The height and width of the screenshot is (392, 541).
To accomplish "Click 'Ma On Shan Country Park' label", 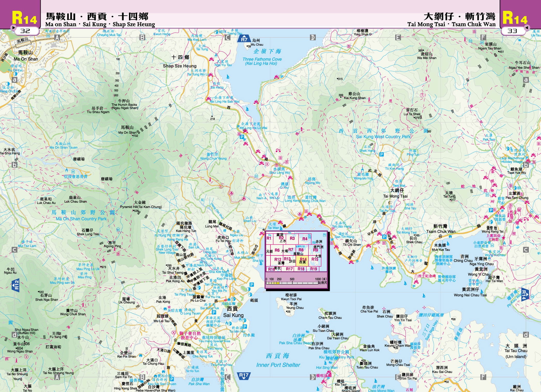I will pyautogui.click(x=81, y=219).
